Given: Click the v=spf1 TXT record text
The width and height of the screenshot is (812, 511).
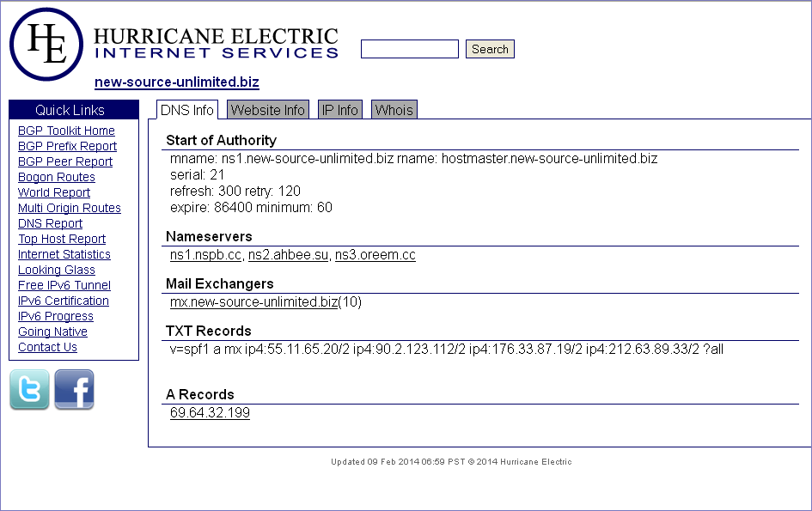Looking at the screenshot, I should tap(447, 350).
